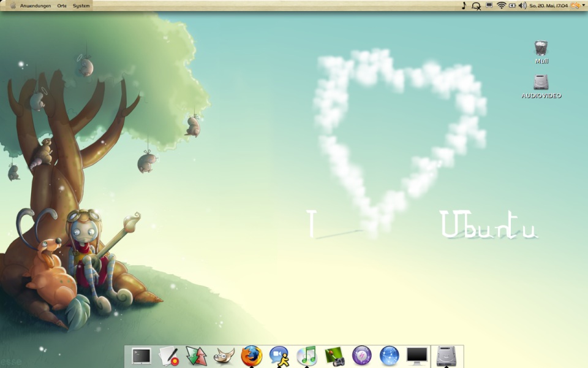
Task: Launch the music player dock icon
Action: (307, 356)
